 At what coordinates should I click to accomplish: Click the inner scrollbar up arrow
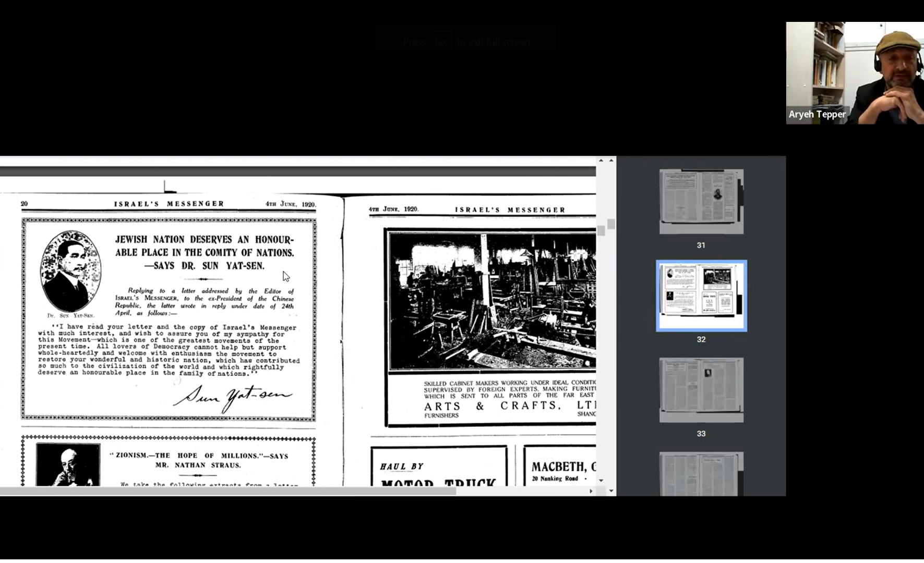[601, 161]
